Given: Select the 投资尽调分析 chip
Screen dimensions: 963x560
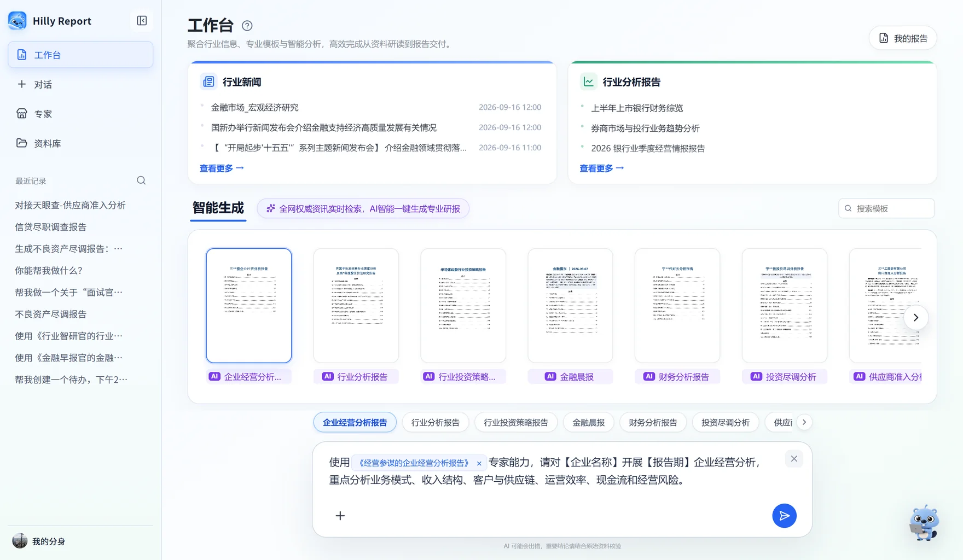Looking at the screenshot, I should pos(726,422).
